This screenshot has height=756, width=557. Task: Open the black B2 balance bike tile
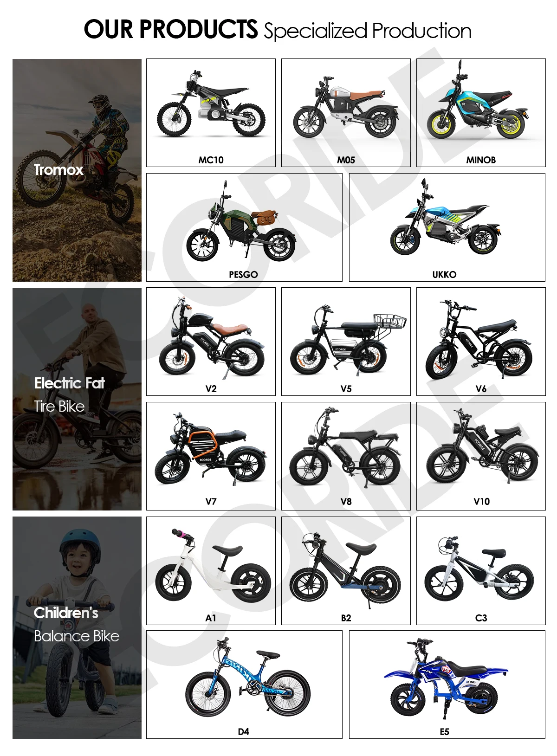[x=346, y=571]
